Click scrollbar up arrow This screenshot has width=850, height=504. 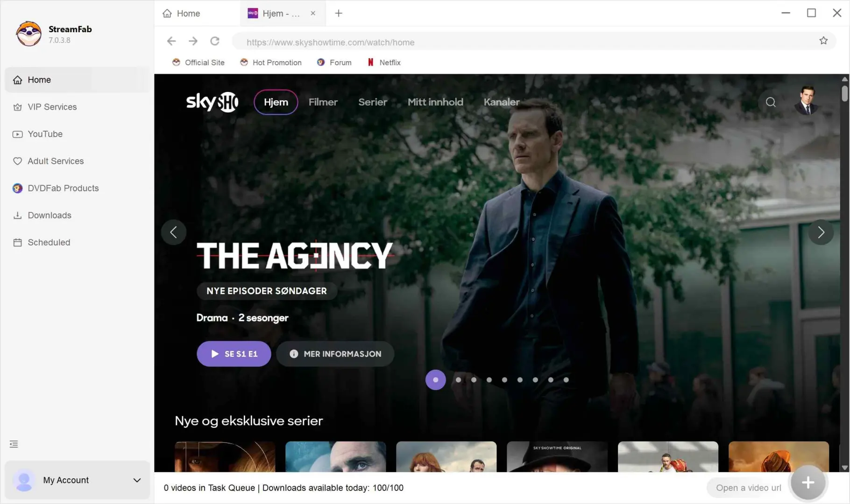844,79
